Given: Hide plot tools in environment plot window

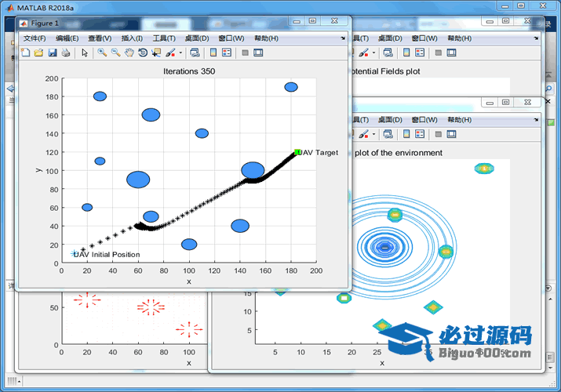Looking at the screenshot, I should (x=439, y=134).
